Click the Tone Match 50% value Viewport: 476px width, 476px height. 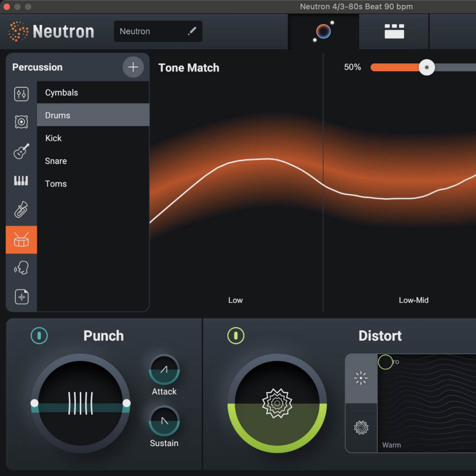(x=353, y=67)
